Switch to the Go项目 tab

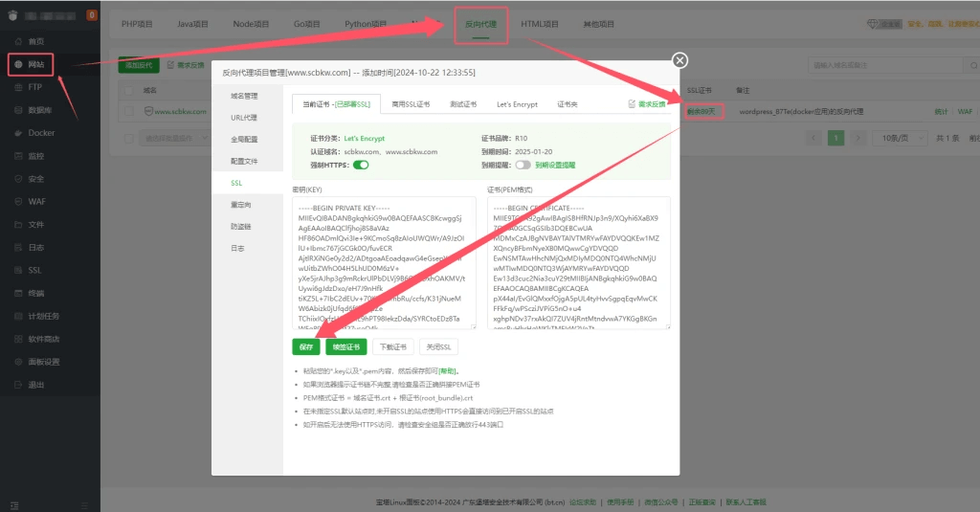click(x=307, y=24)
